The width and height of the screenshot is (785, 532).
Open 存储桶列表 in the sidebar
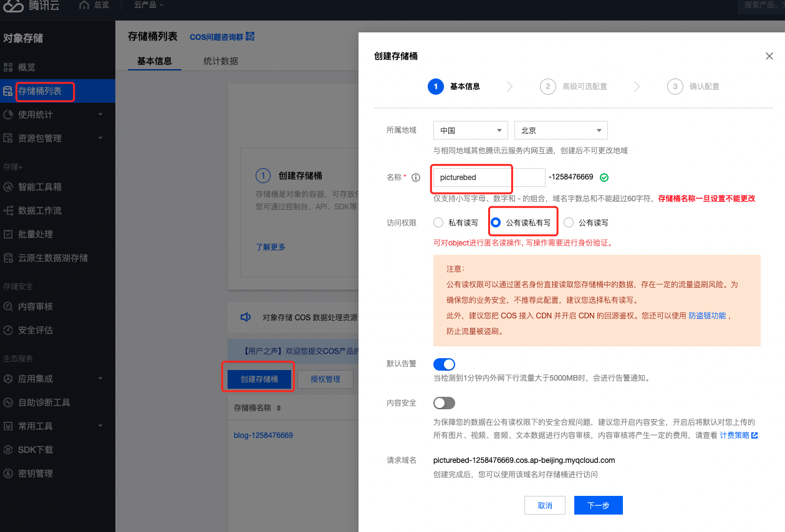coord(57,91)
